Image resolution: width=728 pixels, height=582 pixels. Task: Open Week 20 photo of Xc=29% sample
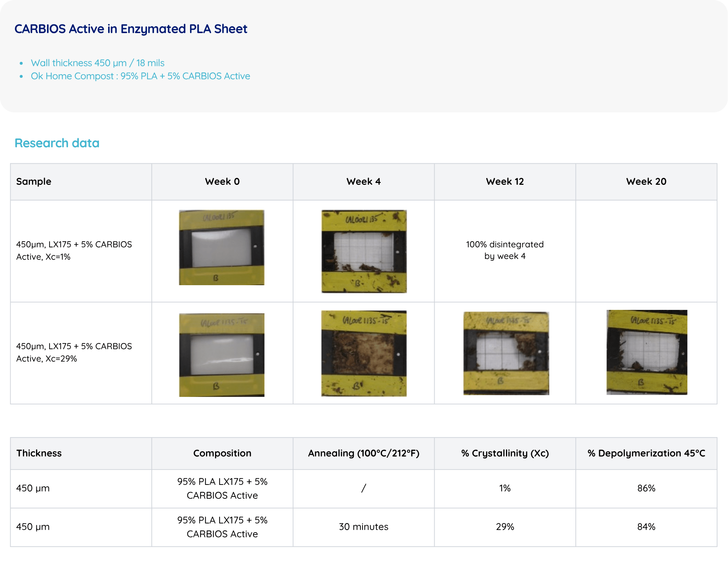(x=647, y=352)
